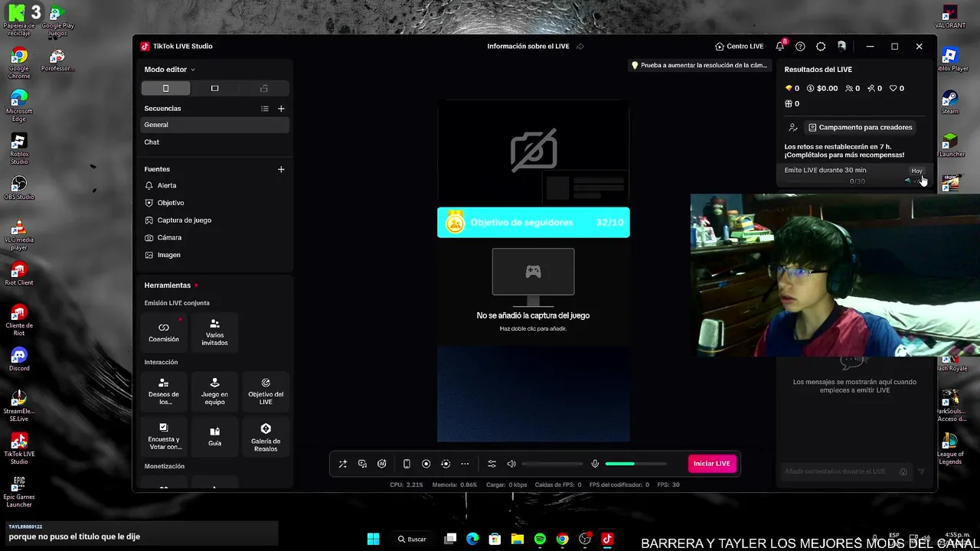Adjust the green microphone volume slider
This screenshot has height=551, width=980.
tap(635, 464)
